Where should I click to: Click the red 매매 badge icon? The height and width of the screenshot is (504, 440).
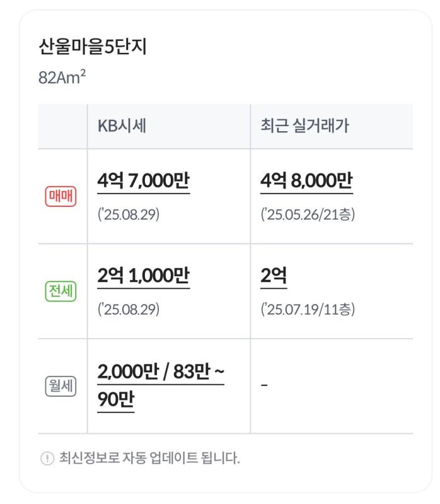(x=61, y=196)
